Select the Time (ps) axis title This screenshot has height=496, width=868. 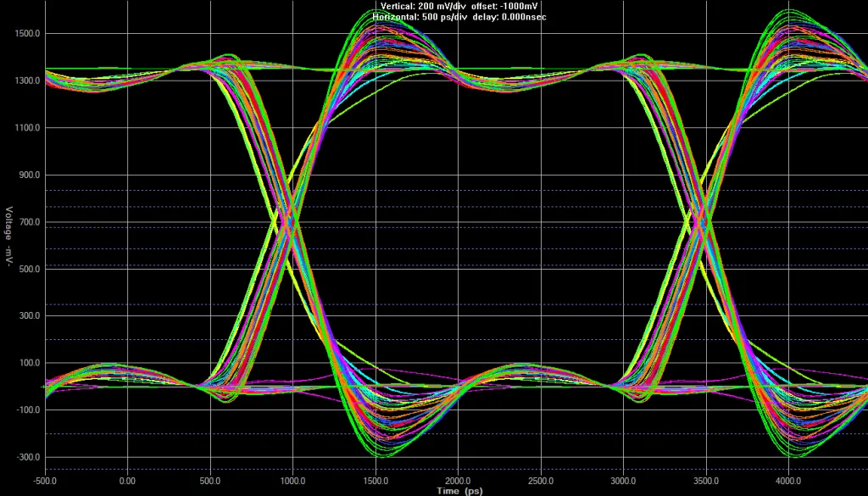(459, 490)
